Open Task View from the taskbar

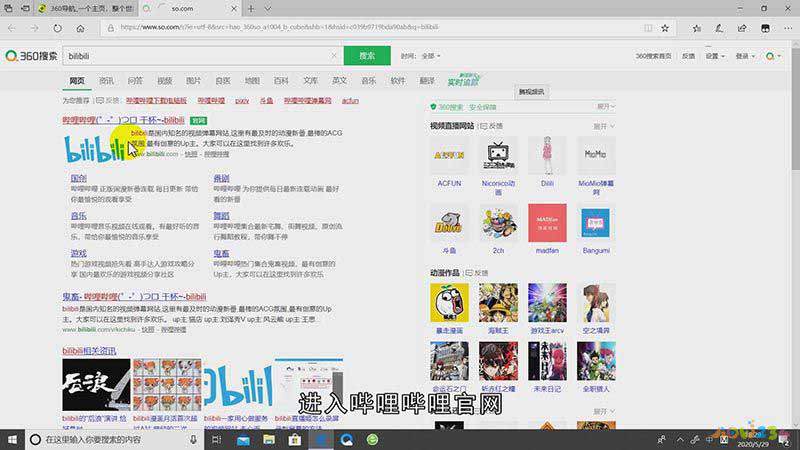coord(217,439)
